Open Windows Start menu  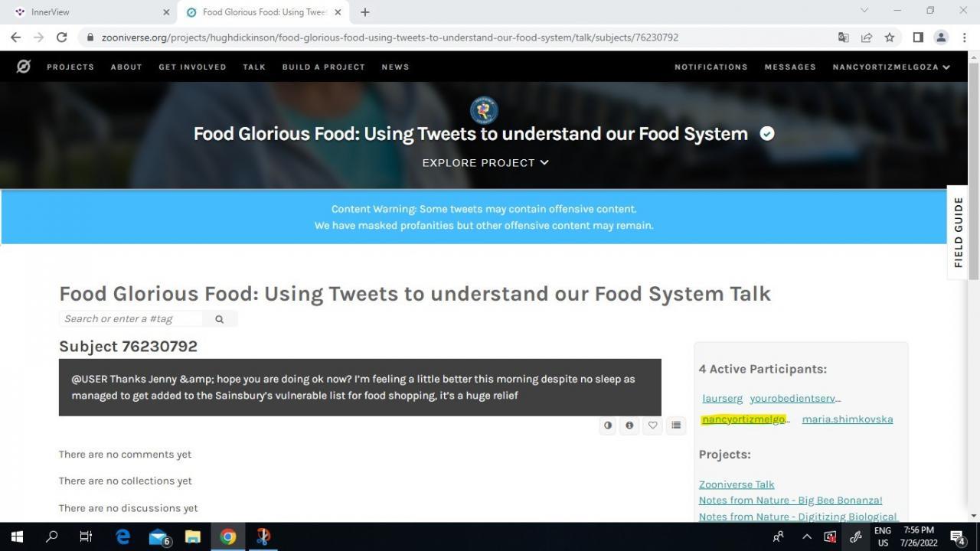point(17,536)
